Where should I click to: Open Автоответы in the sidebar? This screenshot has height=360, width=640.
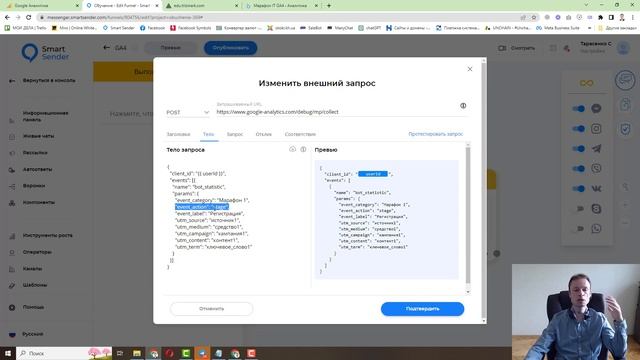click(x=37, y=169)
